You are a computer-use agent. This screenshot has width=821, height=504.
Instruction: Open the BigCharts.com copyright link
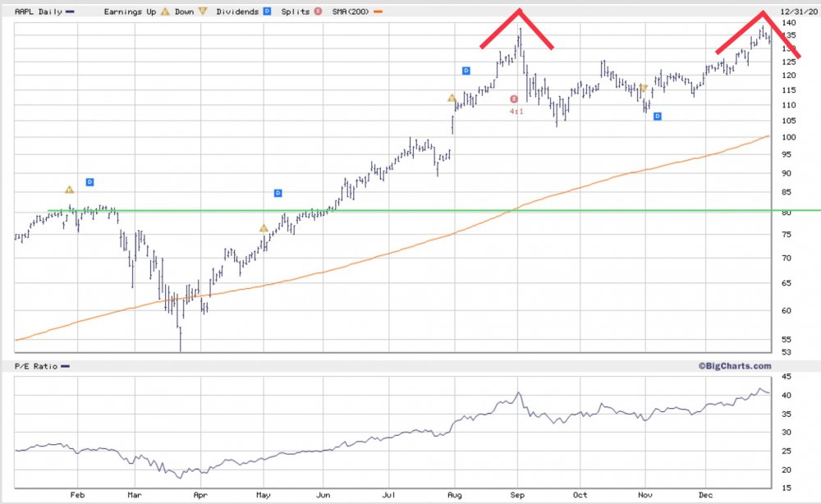click(734, 366)
